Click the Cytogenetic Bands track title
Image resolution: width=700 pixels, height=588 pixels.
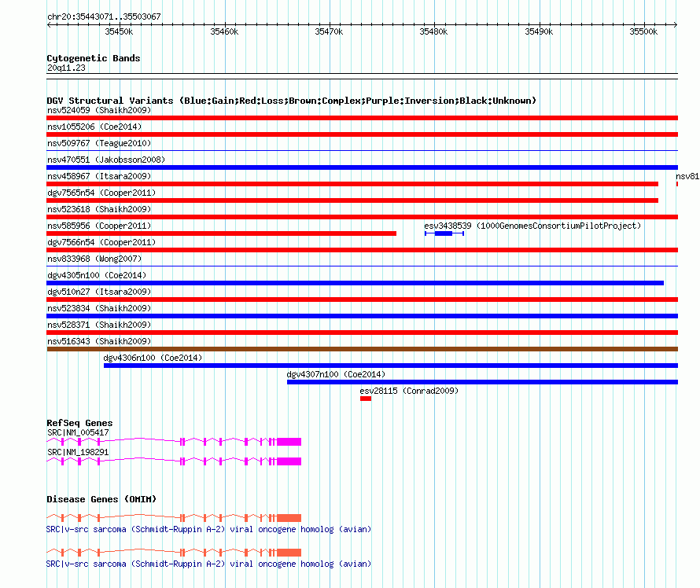point(94,58)
